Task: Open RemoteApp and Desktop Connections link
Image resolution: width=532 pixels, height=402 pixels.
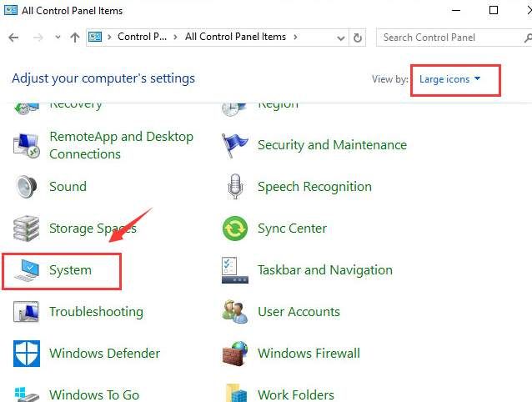Action: (x=121, y=145)
